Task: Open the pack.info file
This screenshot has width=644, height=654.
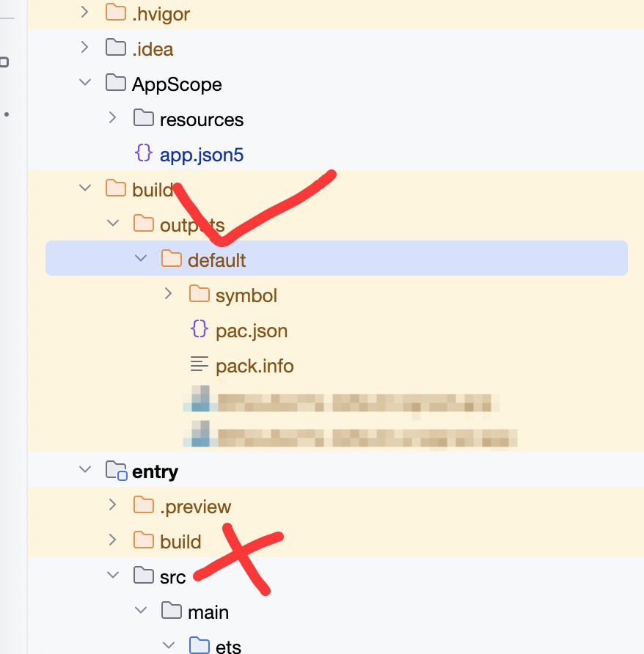Action: point(255,365)
